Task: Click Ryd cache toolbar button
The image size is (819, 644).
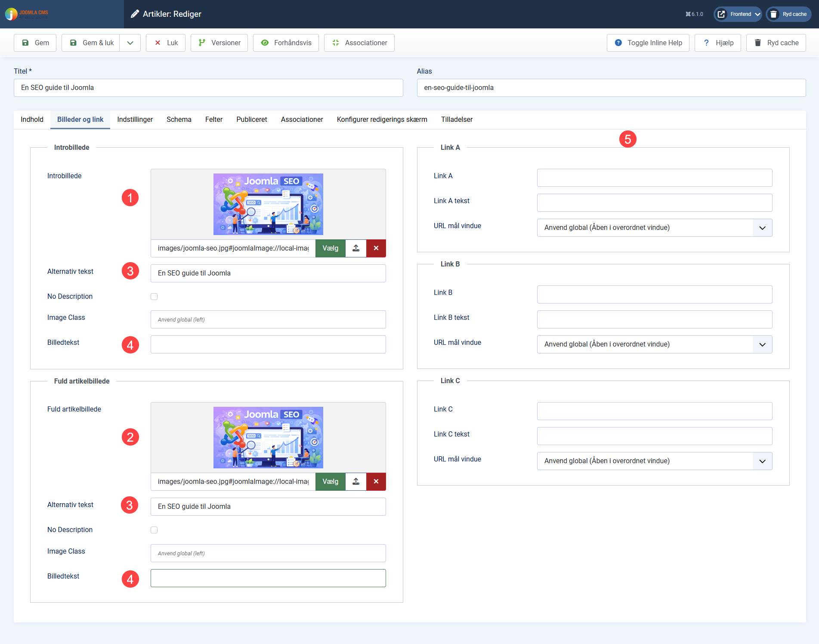Action: tap(776, 43)
